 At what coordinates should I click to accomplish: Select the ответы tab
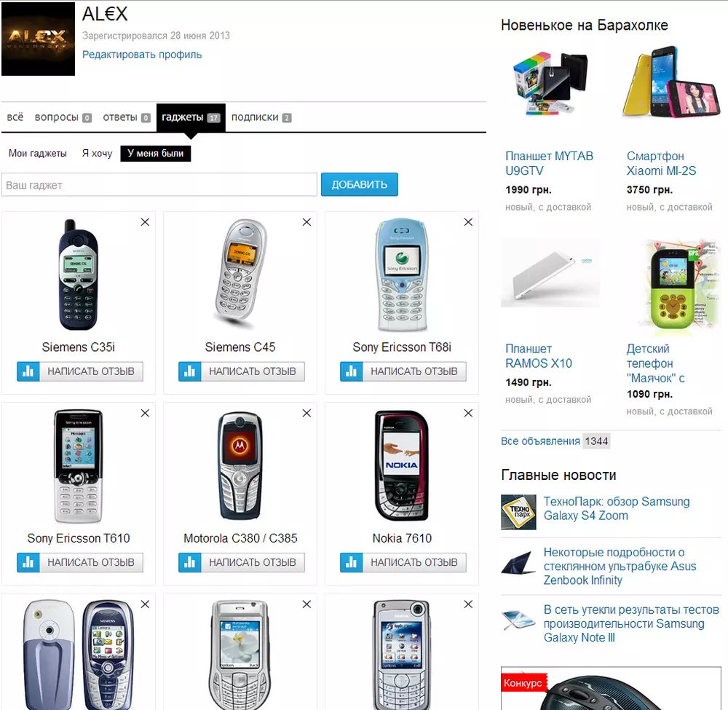click(x=126, y=117)
